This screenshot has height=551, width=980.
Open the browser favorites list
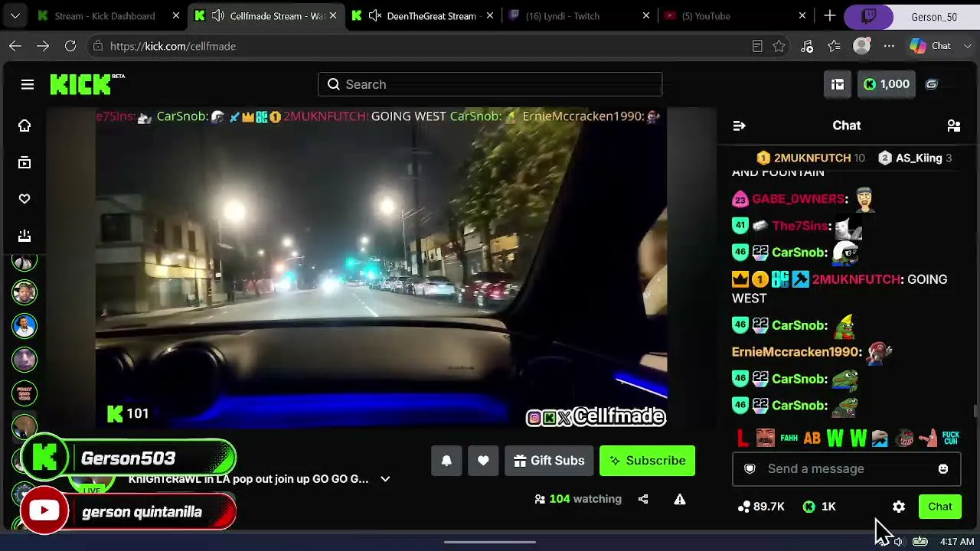tap(835, 47)
